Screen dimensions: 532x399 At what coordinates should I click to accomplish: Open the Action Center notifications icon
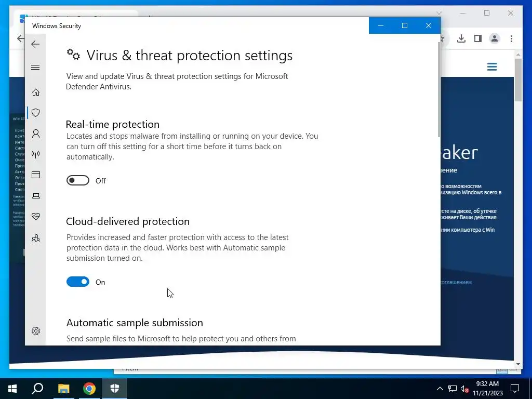515,389
